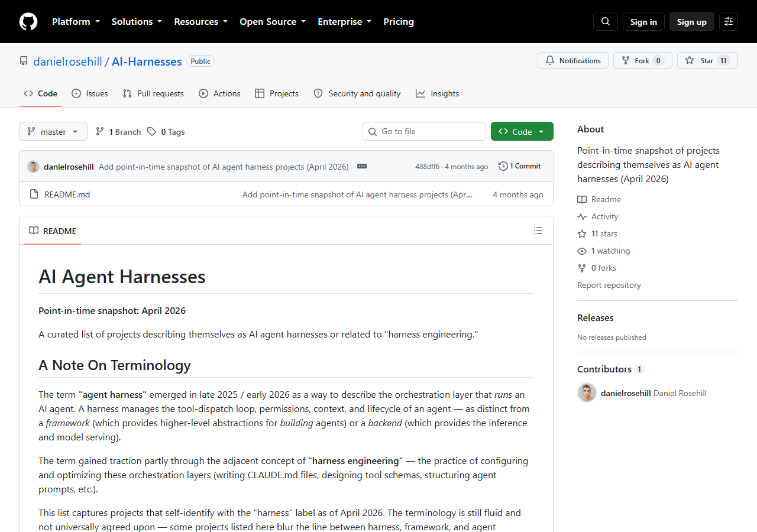
Task: Click the Report repository link
Action: 609,285
